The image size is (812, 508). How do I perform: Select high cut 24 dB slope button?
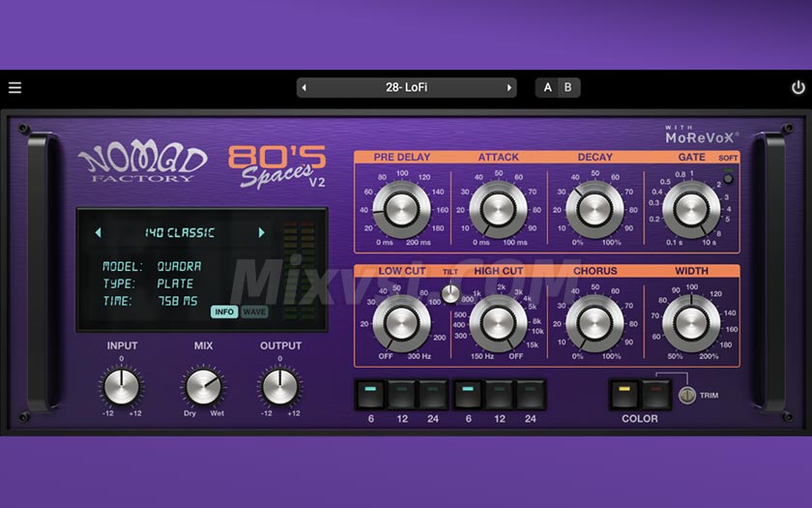(530, 395)
